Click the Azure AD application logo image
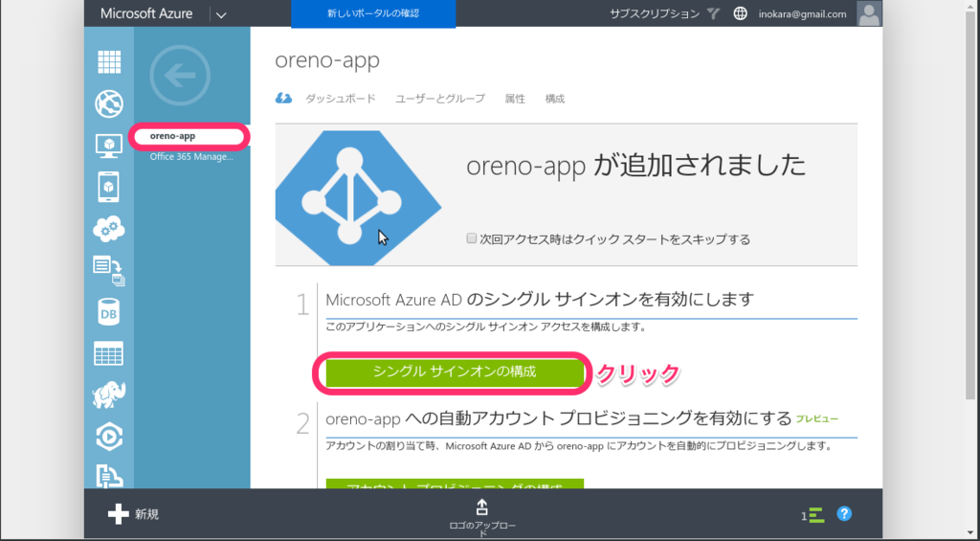 tap(358, 197)
